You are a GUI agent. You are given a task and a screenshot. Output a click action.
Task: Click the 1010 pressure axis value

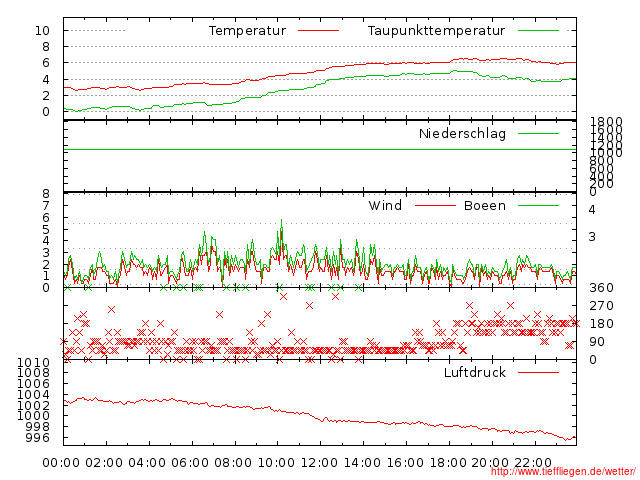(x=36, y=362)
